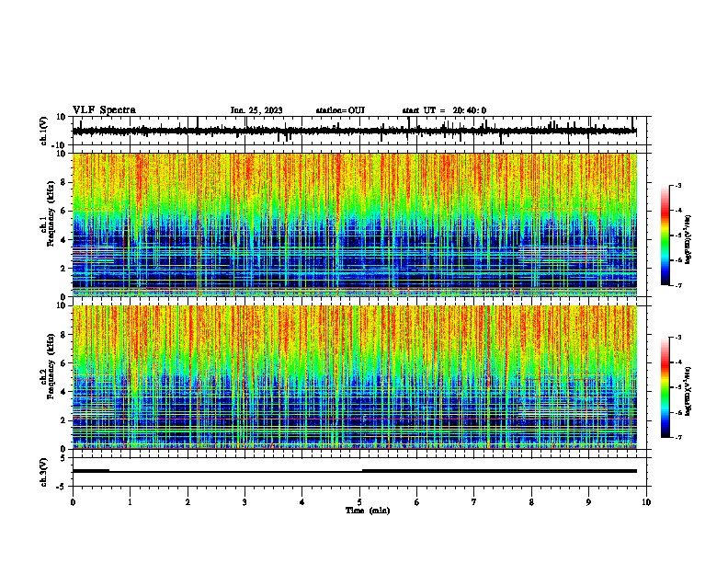Click time axis tick label "3"
The width and height of the screenshot is (728, 563).
[245, 502]
